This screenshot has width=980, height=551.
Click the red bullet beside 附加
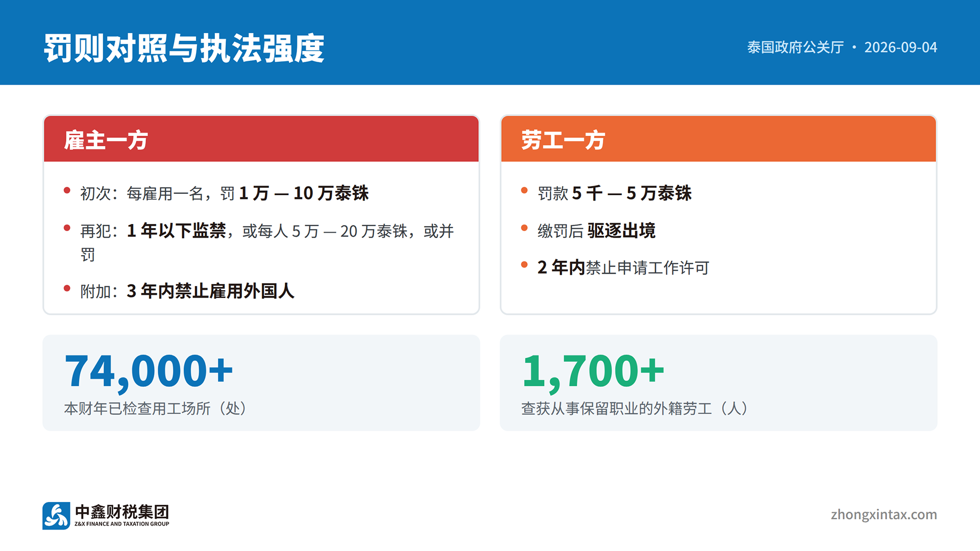click(x=67, y=288)
